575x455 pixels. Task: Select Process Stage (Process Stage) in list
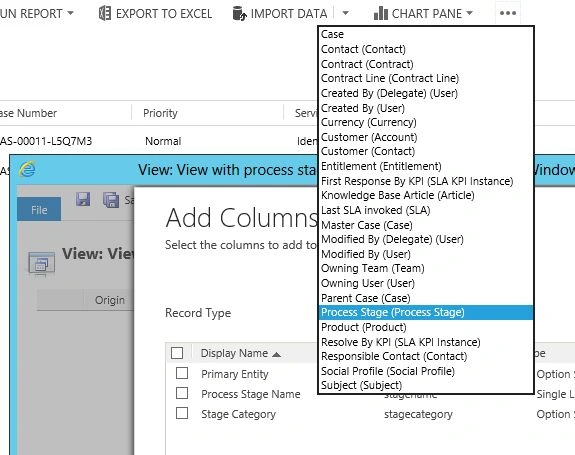click(425, 312)
